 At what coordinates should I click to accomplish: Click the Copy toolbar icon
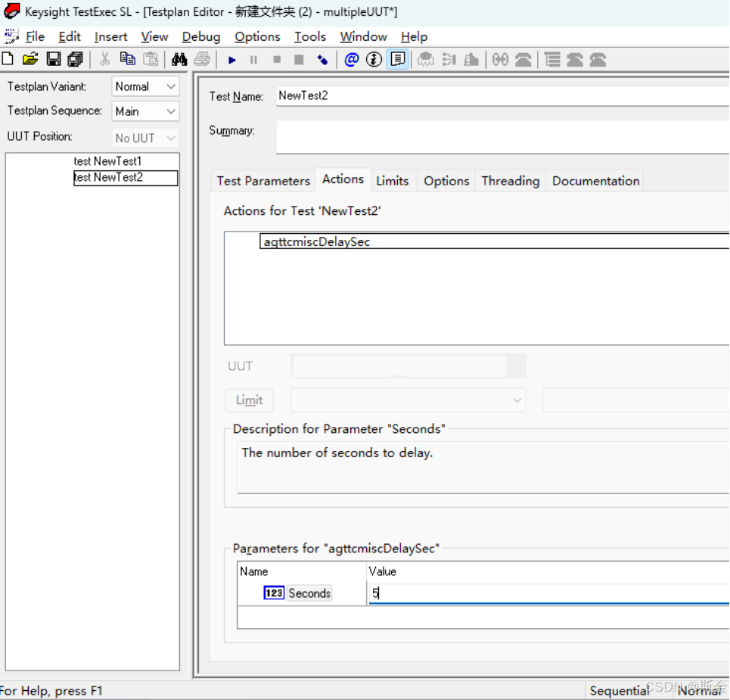tap(127, 59)
